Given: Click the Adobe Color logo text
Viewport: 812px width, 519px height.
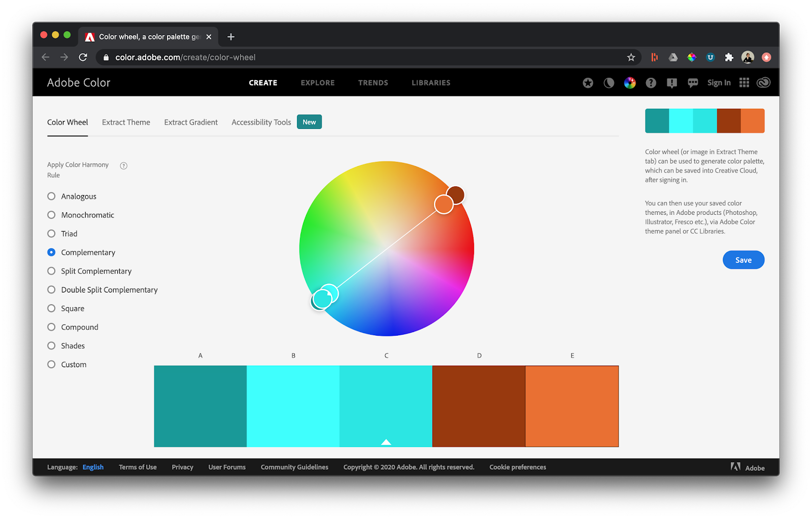Looking at the screenshot, I should point(79,83).
